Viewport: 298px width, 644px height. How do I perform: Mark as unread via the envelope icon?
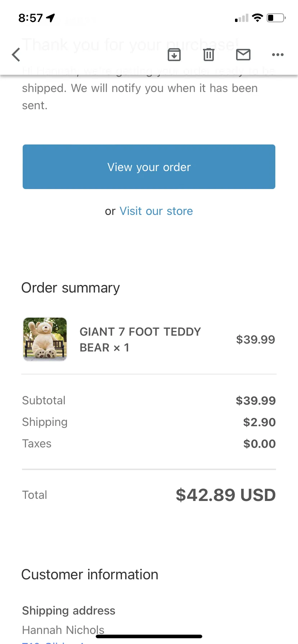(243, 55)
